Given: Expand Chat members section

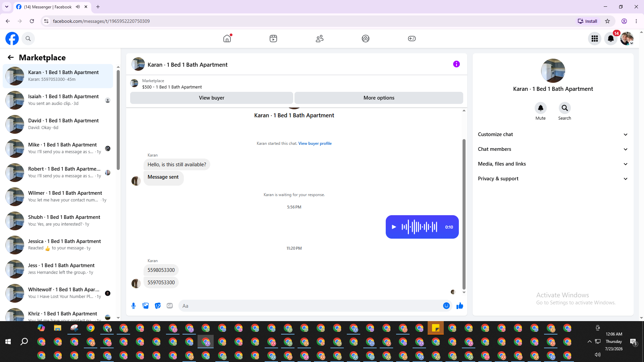Looking at the screenshot, I should (553, 149).
